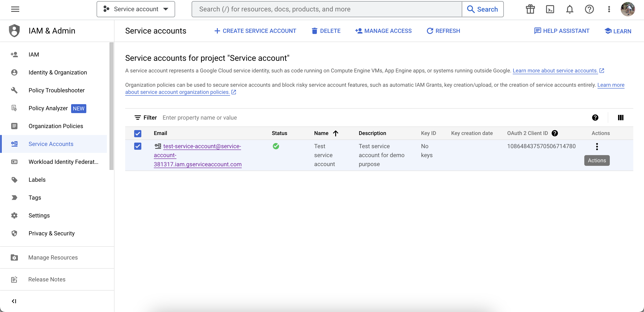Click the Delete trash button
The image size is (644, 312).
pos(326,31)
